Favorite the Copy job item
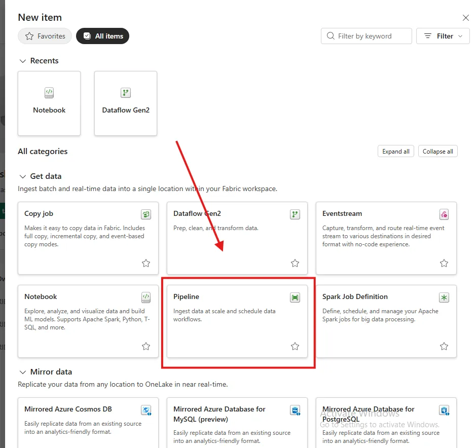Screen dimensions: 476x448 point(146,263)
